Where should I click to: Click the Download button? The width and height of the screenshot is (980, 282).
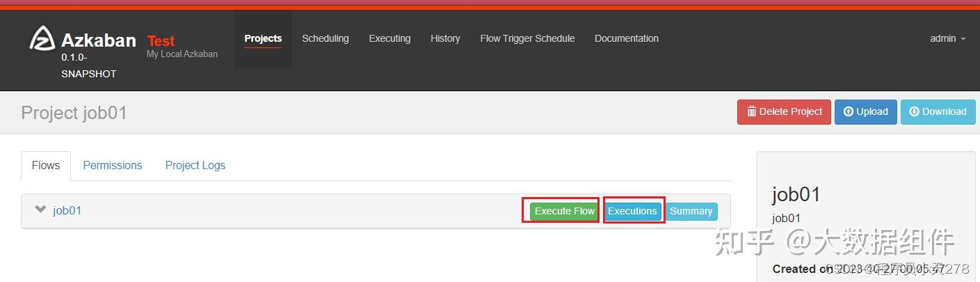(938, 111)
